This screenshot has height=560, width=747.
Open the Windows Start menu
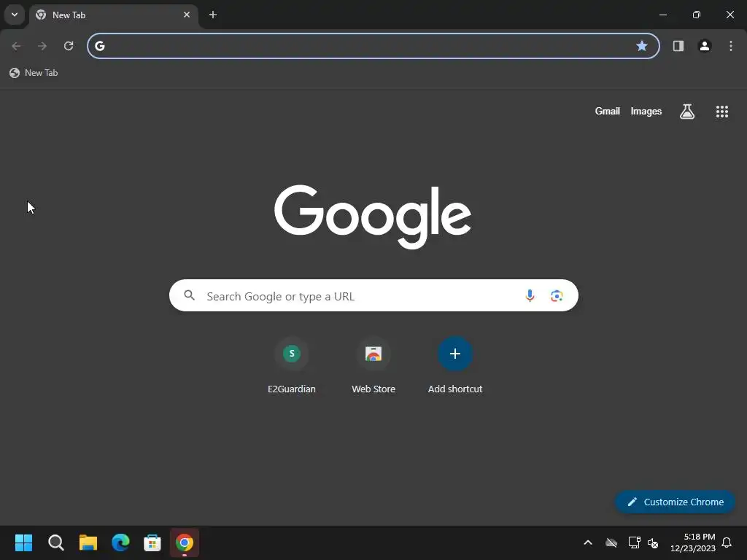click(x=23, y=542)
